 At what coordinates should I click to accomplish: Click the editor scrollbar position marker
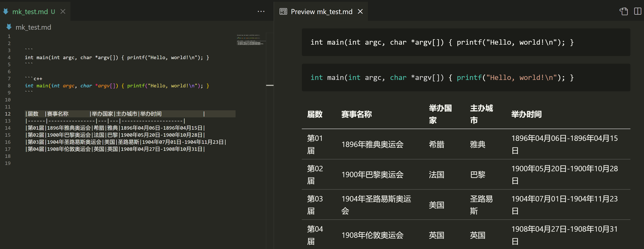coord(270,85)
